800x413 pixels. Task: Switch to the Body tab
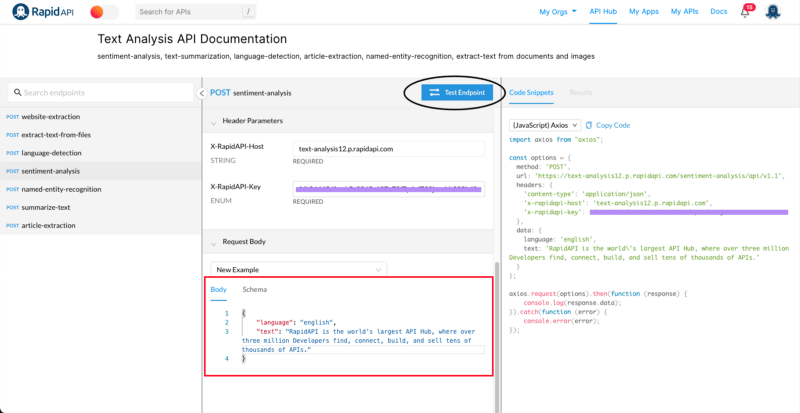(x=218, y=289)
